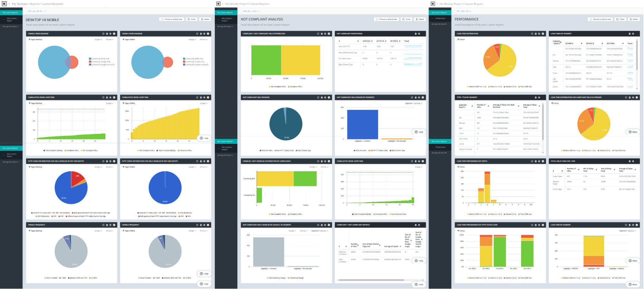The image size is (644, 289).
Task: Click the move icon on Load Time Distribution widget
Action: coord(539,34)
